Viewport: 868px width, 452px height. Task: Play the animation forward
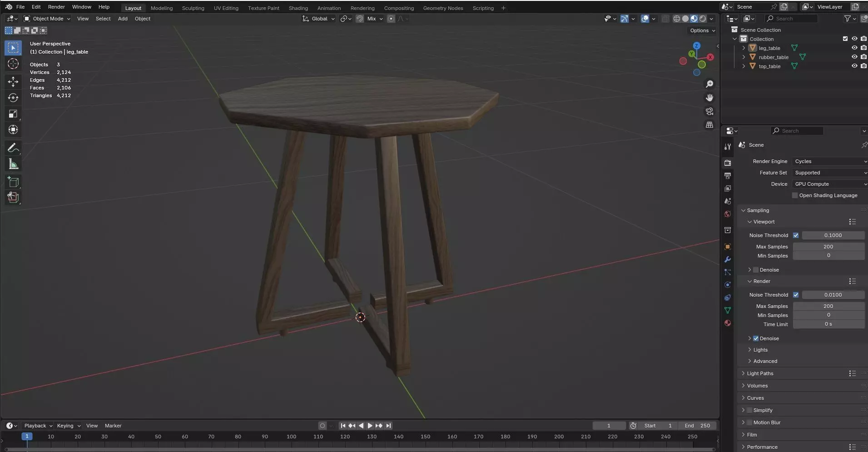[x=370, y=426]
